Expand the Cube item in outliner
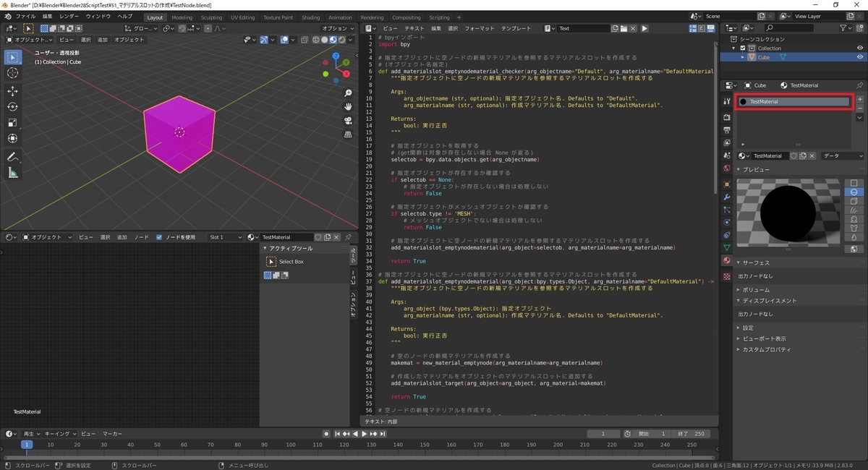868x470 pixels. 742,57
